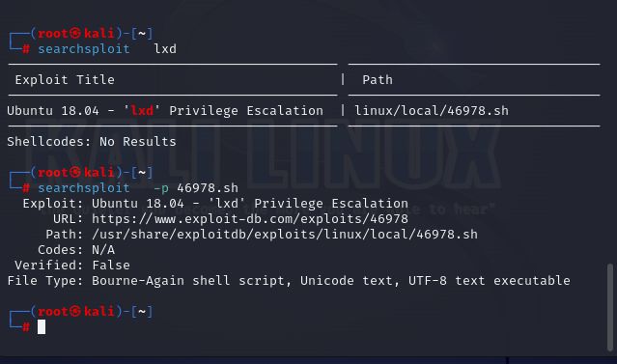This screenshot has width=617, height=364.
Task: Click the red hash before 'searchsploit -p'
Action: pos(26,188)
